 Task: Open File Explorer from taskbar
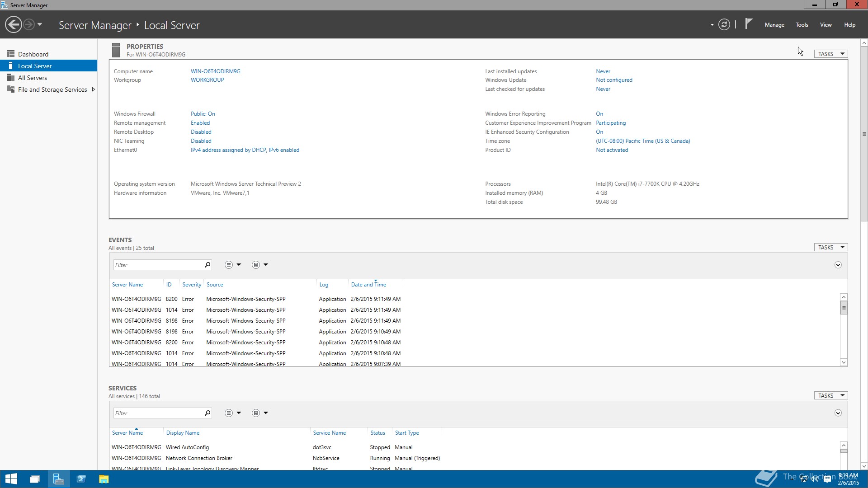[x=104, y=479]
